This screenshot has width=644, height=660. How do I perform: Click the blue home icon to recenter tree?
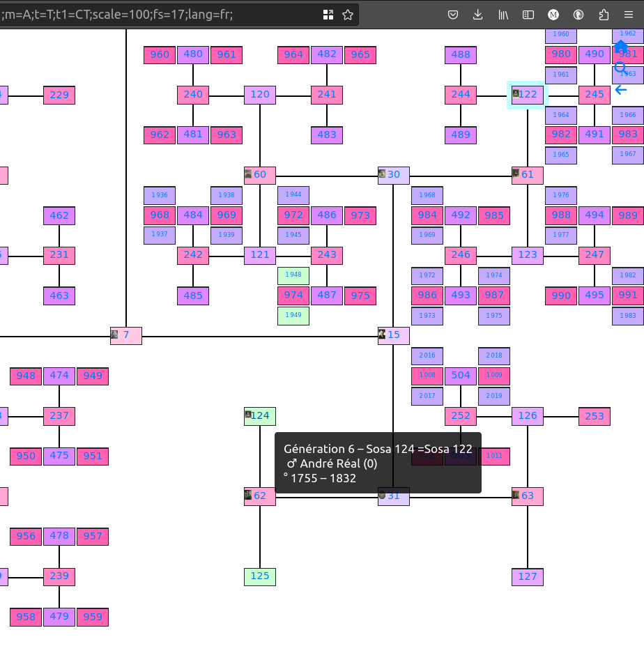621,47
